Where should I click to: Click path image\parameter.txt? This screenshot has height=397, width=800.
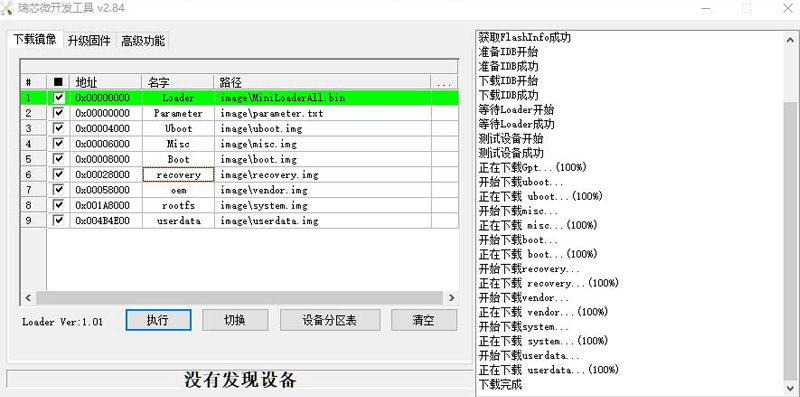[271, 113]
